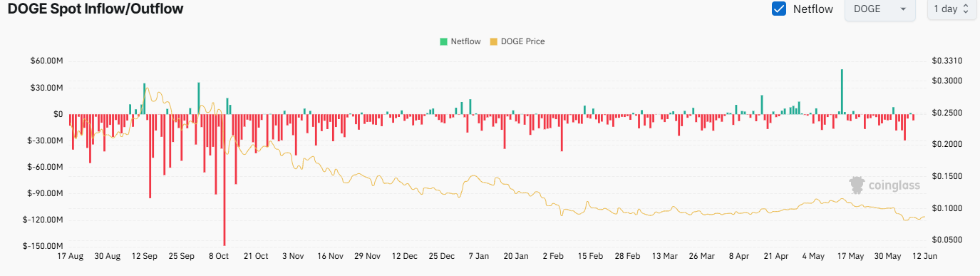
Task: Click the 29 Nov date label
Action: point(367,256)
